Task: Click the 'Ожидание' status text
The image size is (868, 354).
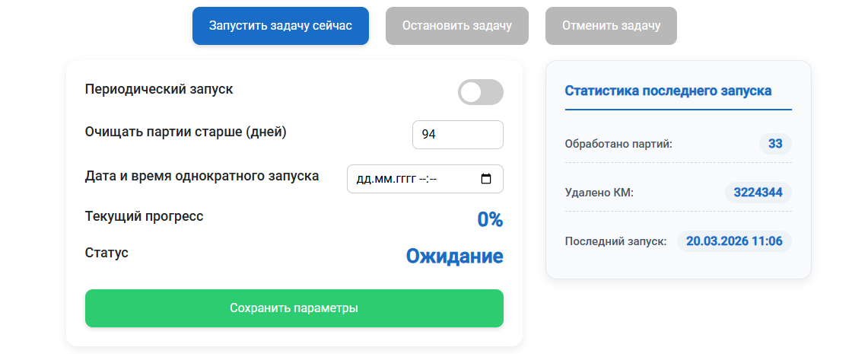Action: [x=454, y=256]
